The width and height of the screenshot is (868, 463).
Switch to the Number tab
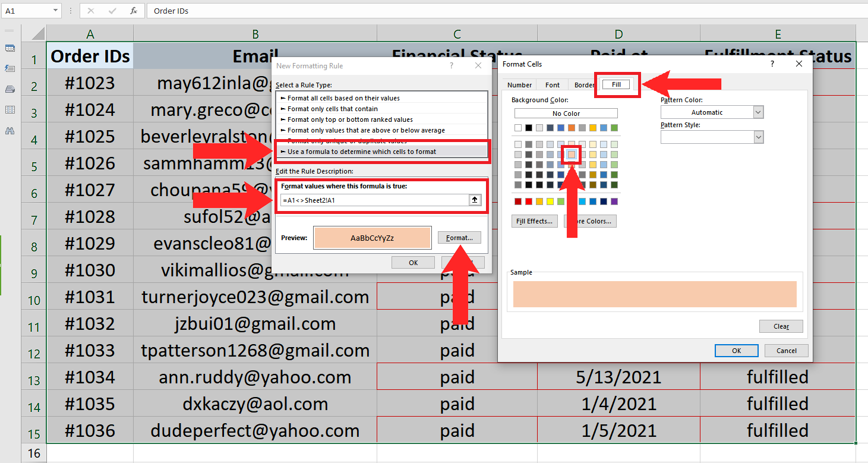tap(519, 84)
